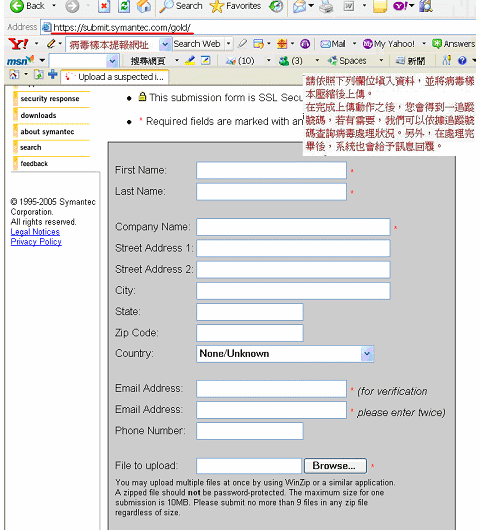Open the Legal Notices link
480x530 pixels.
(x=35, y=232)
